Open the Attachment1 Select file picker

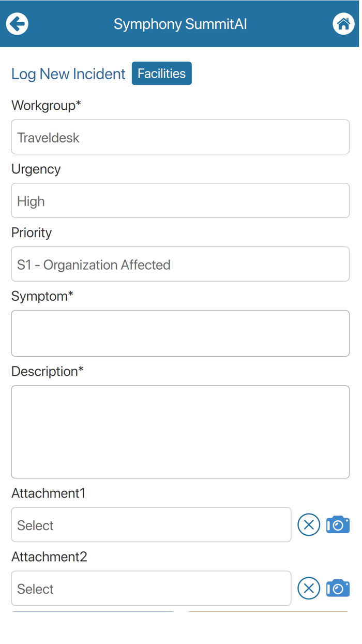151,524
